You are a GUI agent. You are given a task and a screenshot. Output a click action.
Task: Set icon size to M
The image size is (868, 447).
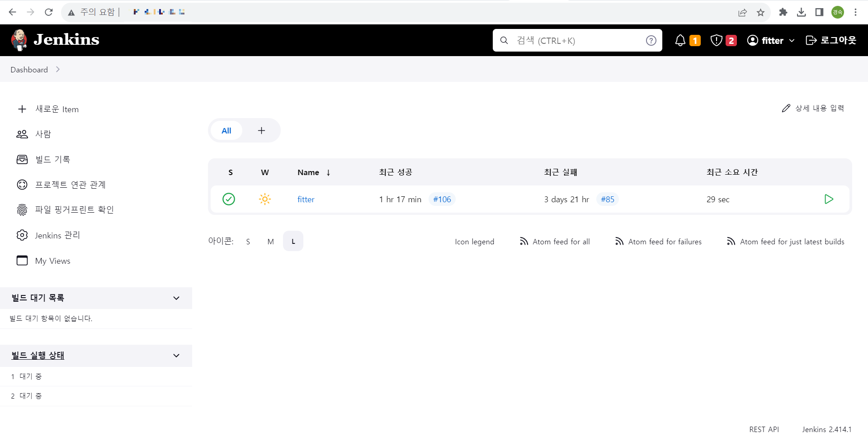270,242
